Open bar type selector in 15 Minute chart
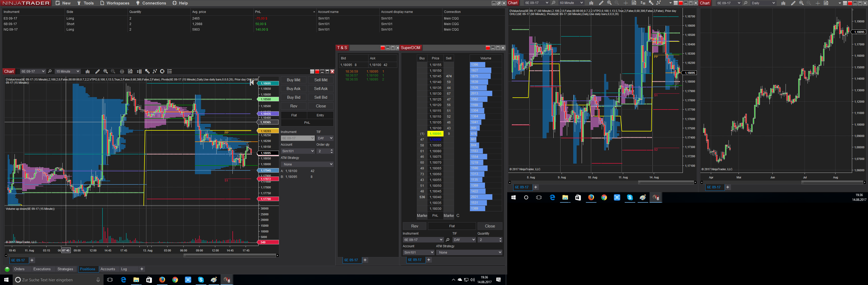 coord(88,71)
